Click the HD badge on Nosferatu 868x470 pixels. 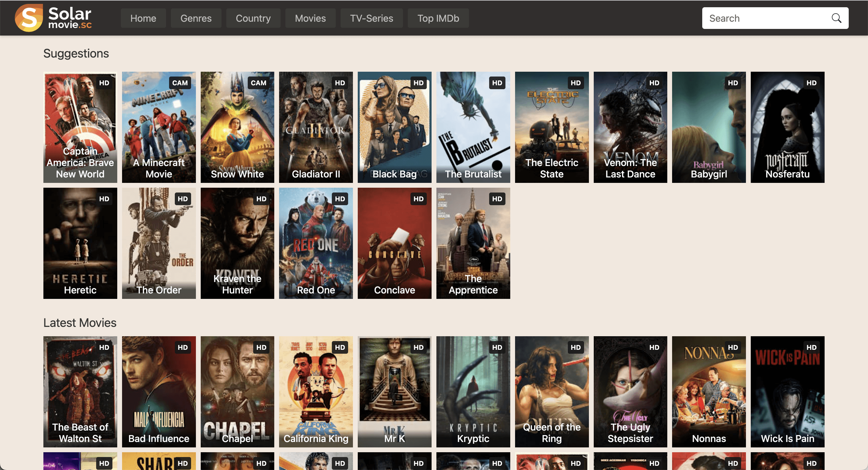pos(811,83)
